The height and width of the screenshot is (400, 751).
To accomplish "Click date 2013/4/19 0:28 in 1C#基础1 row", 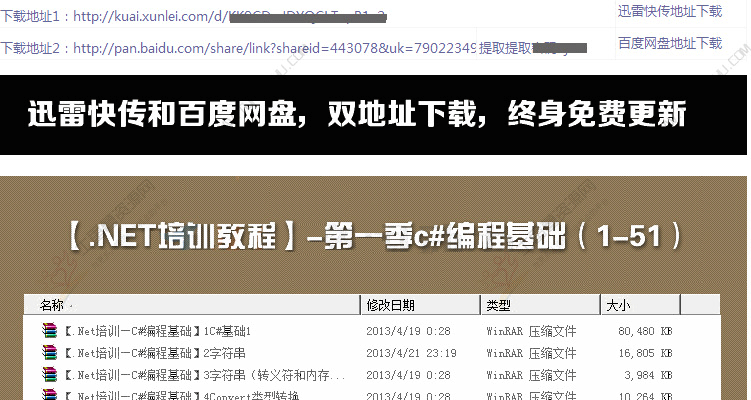I will [x=409, y=331].
